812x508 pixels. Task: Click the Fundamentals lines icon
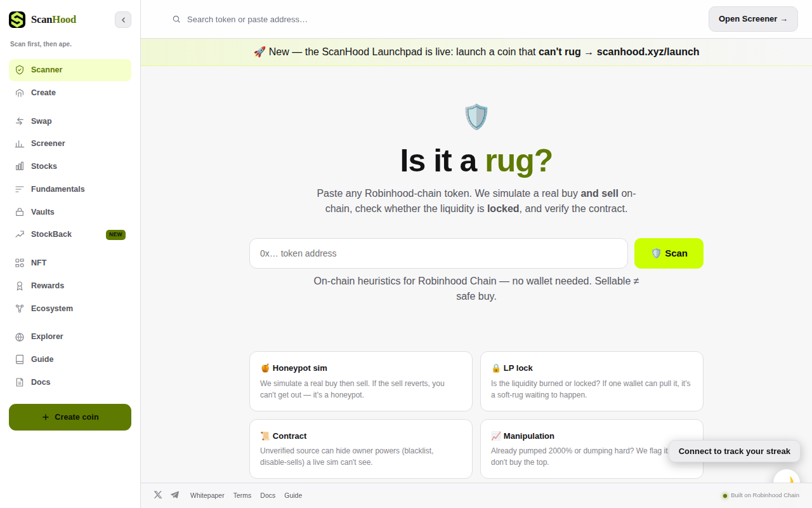coord(20,189)
